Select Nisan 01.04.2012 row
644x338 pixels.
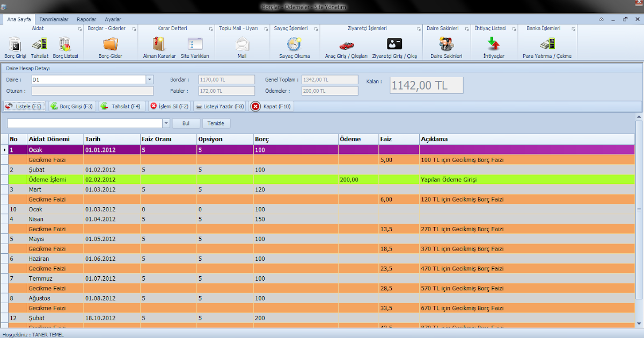(x=321, y=219)
